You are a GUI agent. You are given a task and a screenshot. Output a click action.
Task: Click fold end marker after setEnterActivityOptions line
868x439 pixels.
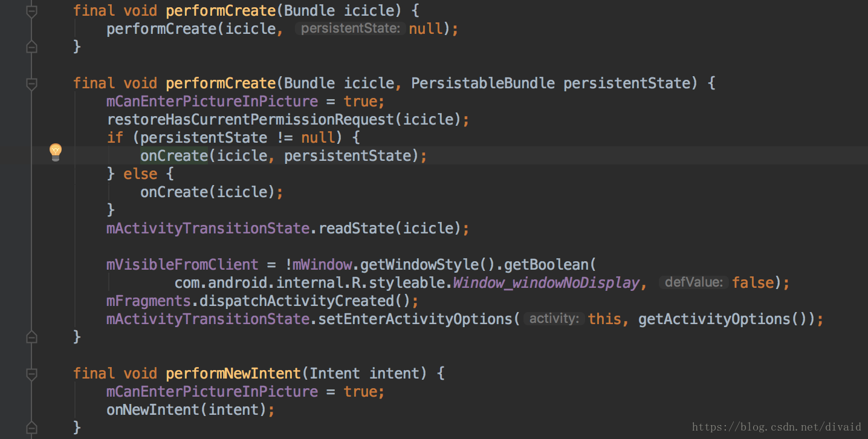[32, 337]
